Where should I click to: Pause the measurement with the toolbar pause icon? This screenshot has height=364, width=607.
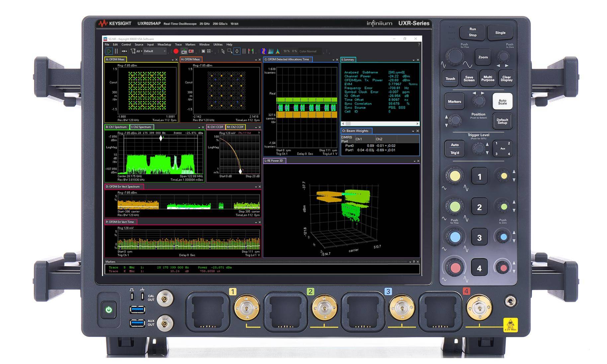coord(116,51)
